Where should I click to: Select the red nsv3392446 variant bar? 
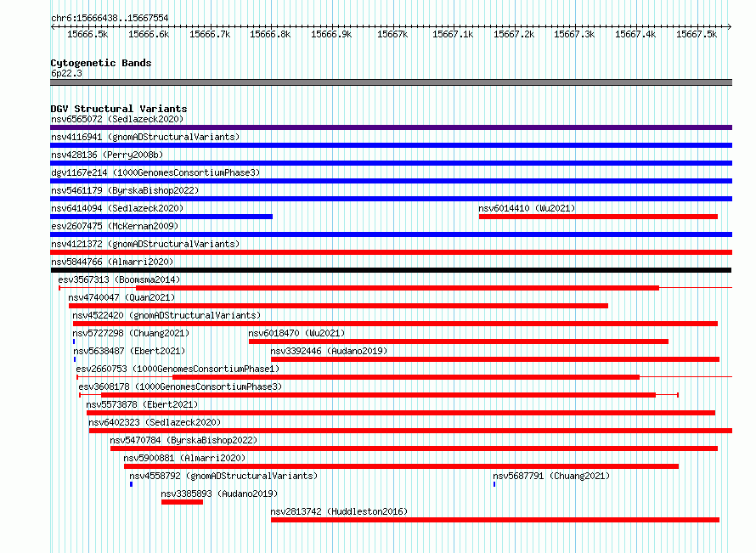pos(495,359)
